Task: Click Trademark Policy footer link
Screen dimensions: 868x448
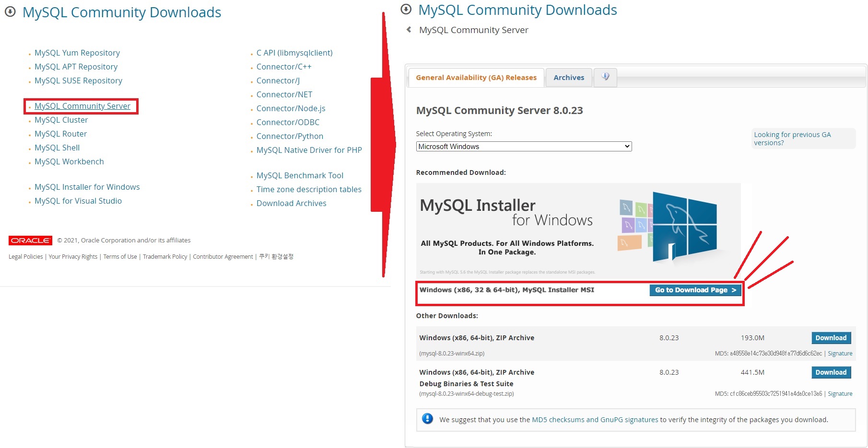Action: [x=165, y=257]
